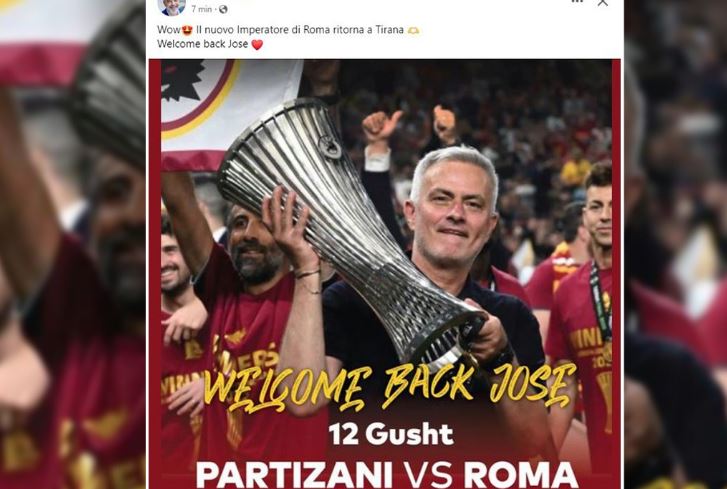Click the gray-haired man in the dark shirt
This screenshot has height=489, width=727.
point(452,260)
